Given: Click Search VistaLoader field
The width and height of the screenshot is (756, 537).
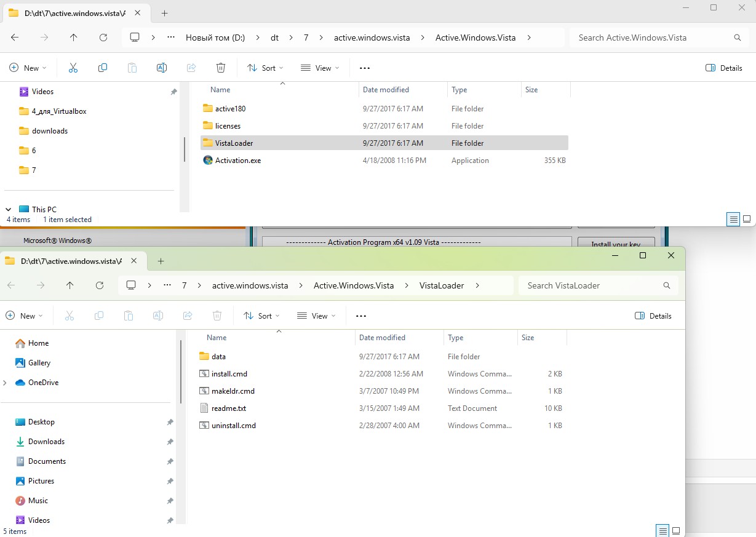Looking at the screenshot, I should pos(599,285).
